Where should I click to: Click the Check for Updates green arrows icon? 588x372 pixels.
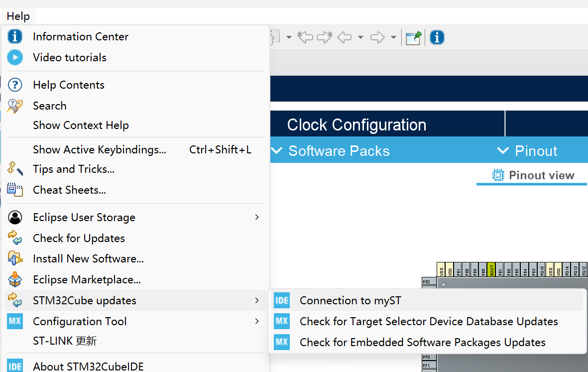(x=15, y=238)
